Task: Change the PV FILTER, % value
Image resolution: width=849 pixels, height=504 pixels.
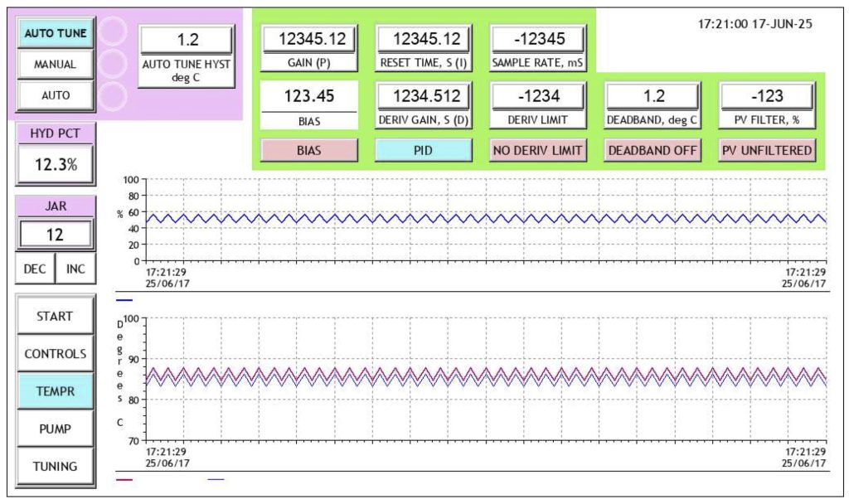Action: (767, 96)
